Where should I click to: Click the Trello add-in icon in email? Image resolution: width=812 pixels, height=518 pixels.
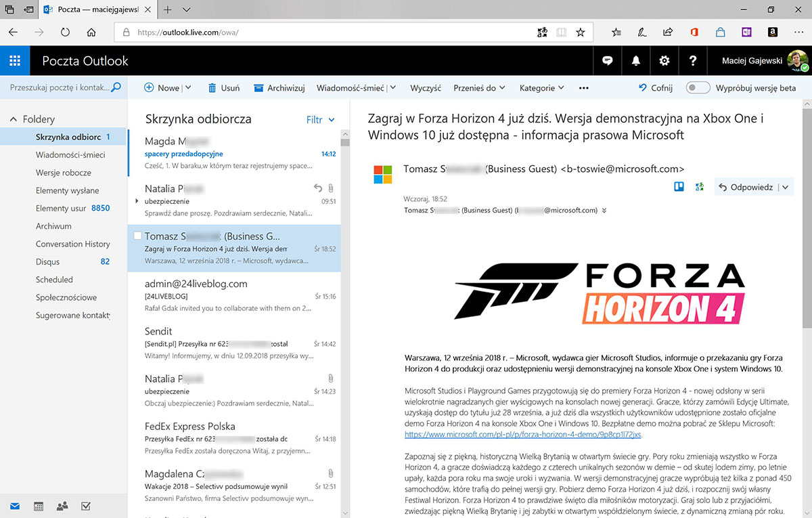point(679,187)
